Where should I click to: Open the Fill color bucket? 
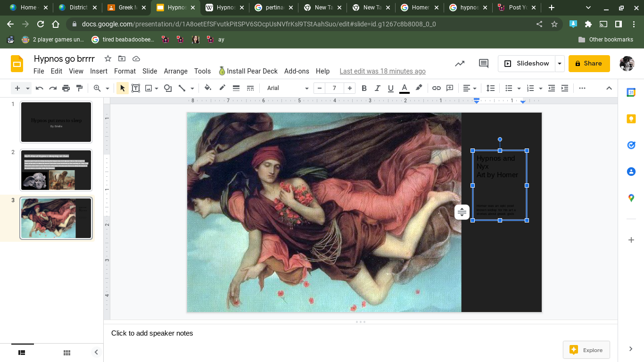208,88
